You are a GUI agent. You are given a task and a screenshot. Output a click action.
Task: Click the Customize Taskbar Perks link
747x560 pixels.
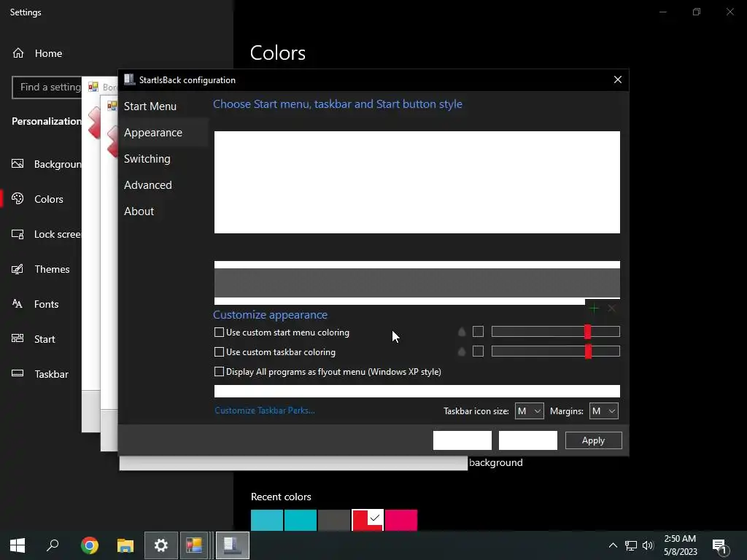[x=264, y=411]
